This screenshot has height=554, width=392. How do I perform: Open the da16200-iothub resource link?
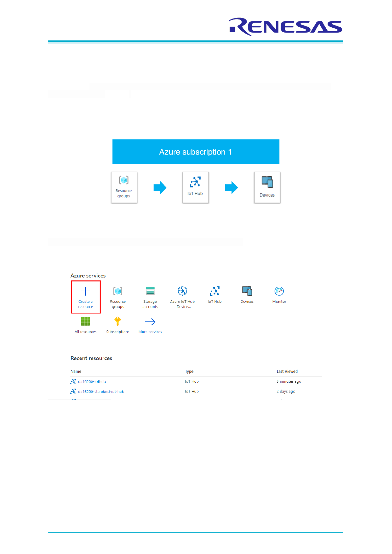point(92,382)
